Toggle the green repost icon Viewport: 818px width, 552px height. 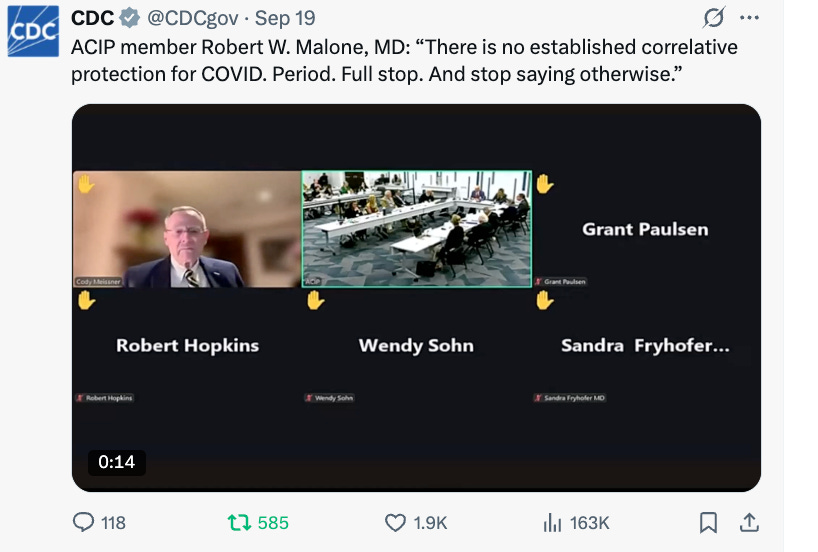click(239, 522)
